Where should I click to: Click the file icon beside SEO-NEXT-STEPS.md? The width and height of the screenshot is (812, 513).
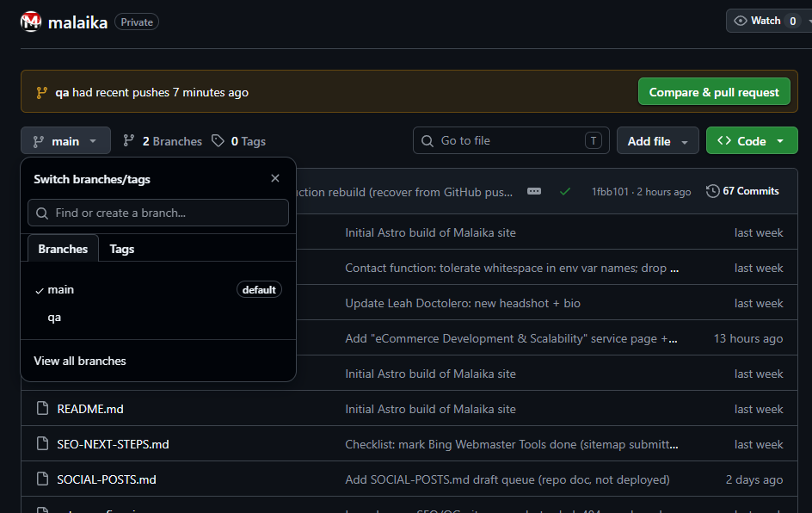(x=42, y=443)
